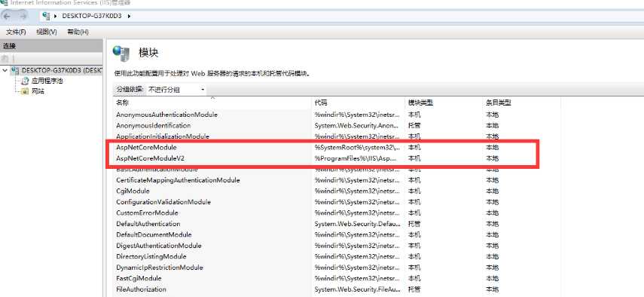Click the DESKTOP-G37K0D3 server node icon
The width and height of the screenshot is (644, 297).
click(x=16, y=70)
